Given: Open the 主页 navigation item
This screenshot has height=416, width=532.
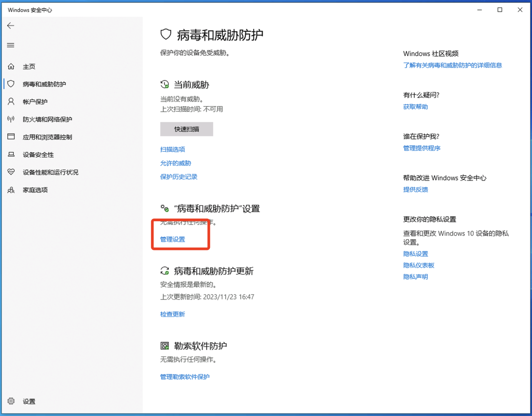Looking at the screenshot, I should tap(29, 67).
